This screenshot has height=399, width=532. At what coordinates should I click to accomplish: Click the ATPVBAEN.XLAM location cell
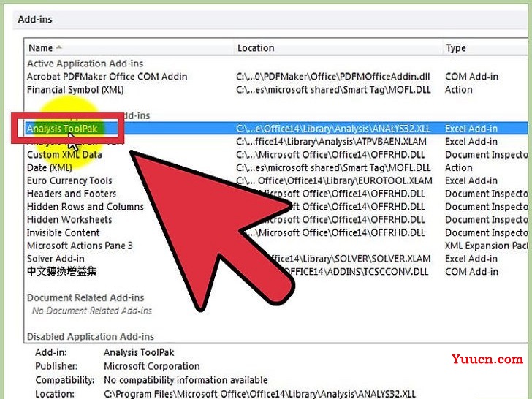tap(332, 142)
